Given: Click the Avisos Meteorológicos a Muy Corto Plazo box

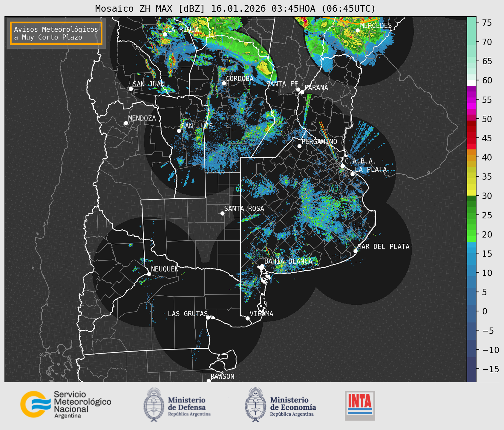Looking at the screenshot, I should [56, 33].
